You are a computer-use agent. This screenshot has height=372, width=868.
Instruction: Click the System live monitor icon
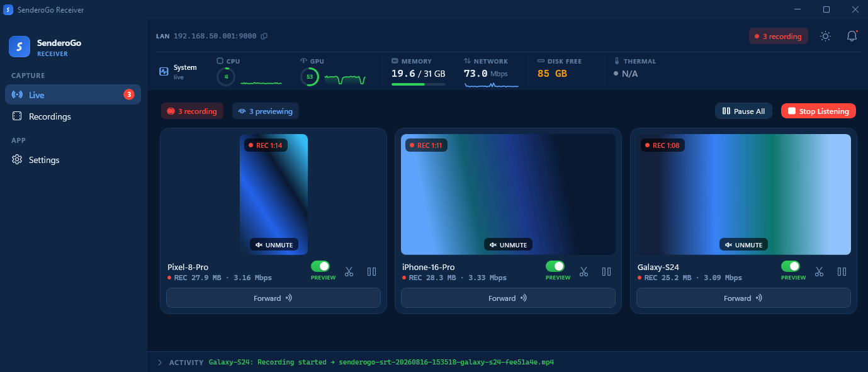[x=164, y=72]
